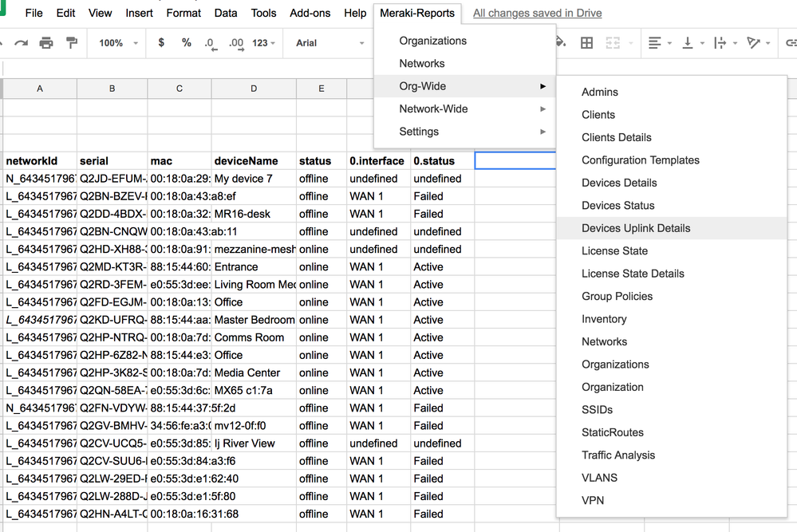Open the zoom 100% dropdown

pyautogui.click(x=118, y=43)
